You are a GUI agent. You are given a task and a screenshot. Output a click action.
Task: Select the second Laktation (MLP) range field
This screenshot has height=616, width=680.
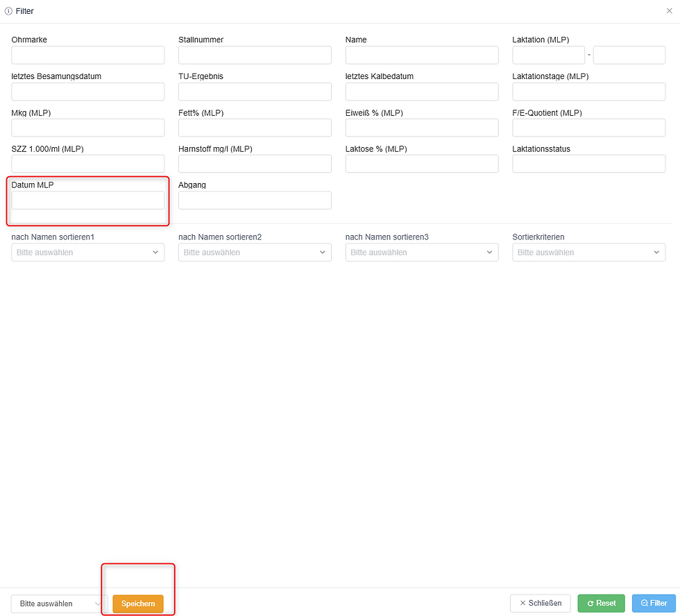pos(629,55)
